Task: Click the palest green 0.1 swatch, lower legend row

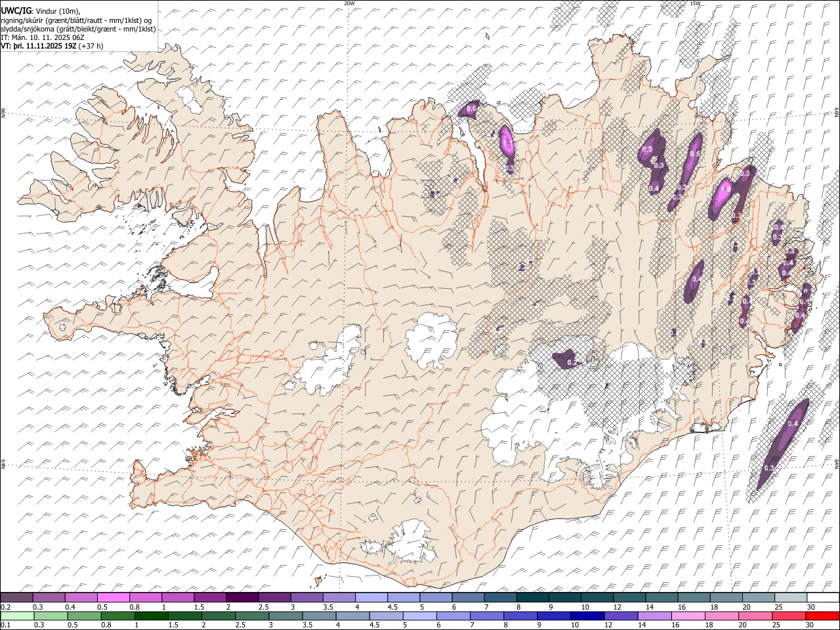Action: (18, 616)
